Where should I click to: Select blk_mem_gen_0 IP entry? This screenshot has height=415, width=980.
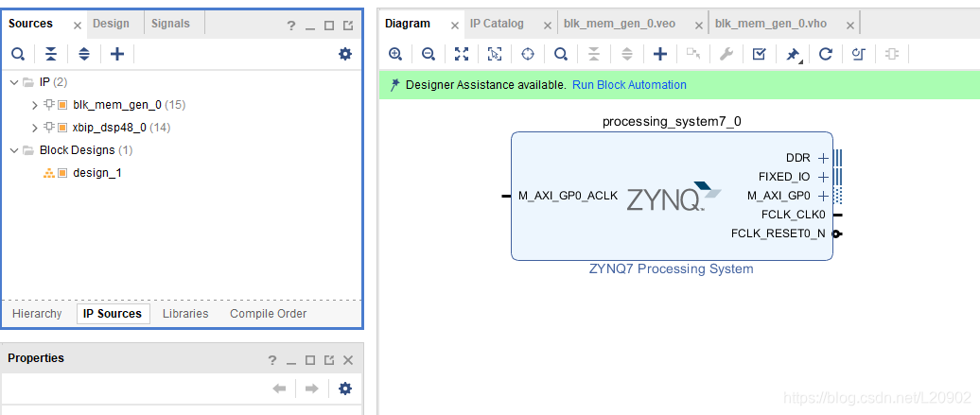pyautogui.click(x=117, y=105)
